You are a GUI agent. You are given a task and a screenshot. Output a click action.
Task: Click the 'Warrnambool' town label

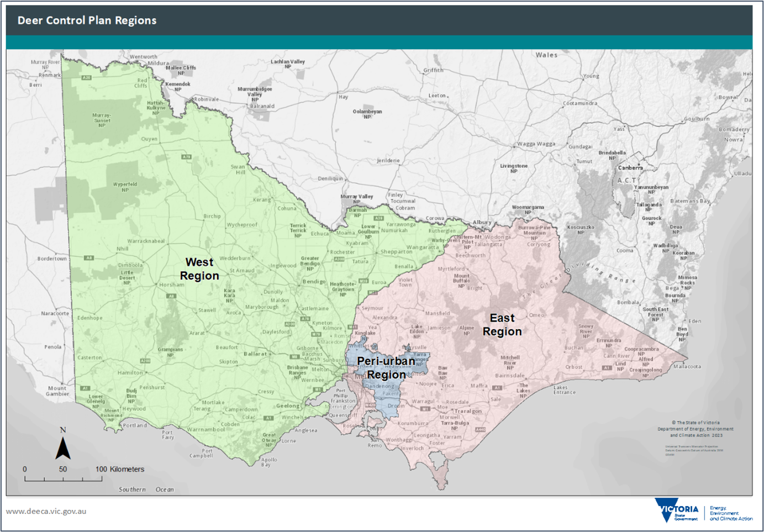tap(206, 429)
